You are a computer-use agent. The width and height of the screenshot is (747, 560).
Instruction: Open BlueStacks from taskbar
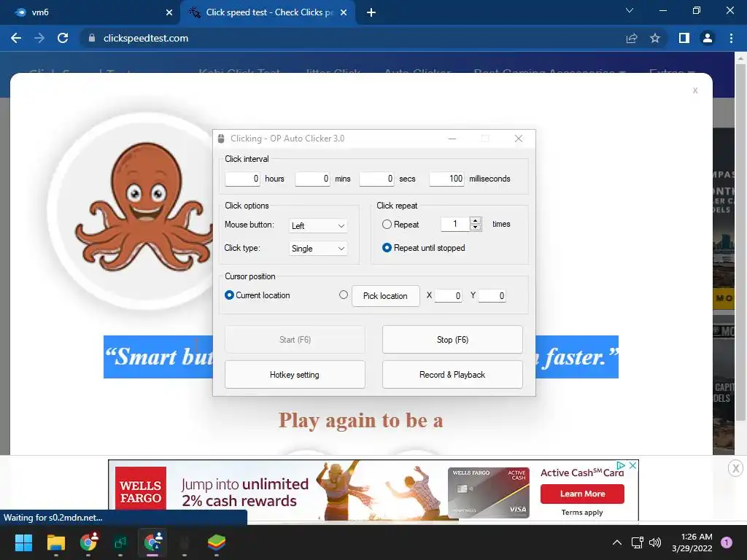216,542
